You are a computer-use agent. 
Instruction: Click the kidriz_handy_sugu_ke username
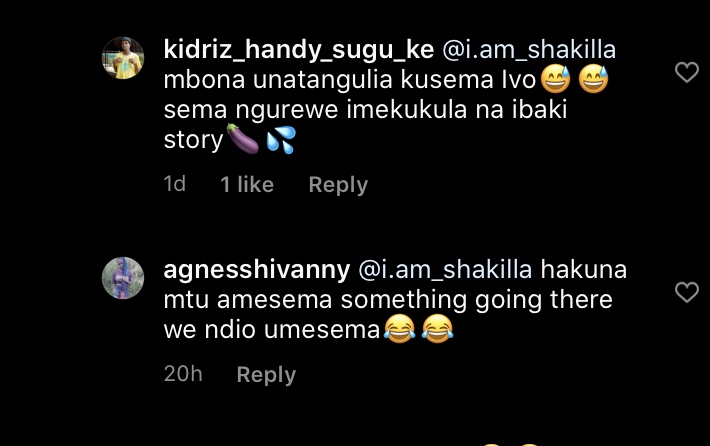(x=298, y=50)
